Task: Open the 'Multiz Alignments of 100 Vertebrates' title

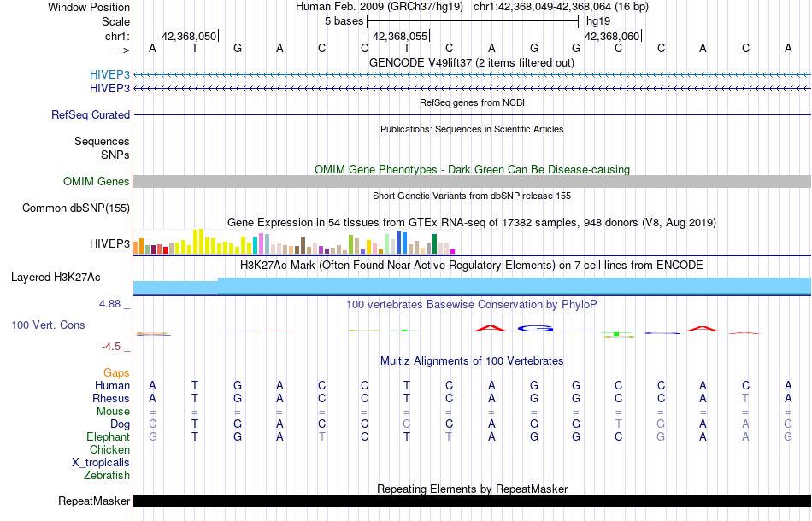Action: pyautogui.click(x=472, y=361)
